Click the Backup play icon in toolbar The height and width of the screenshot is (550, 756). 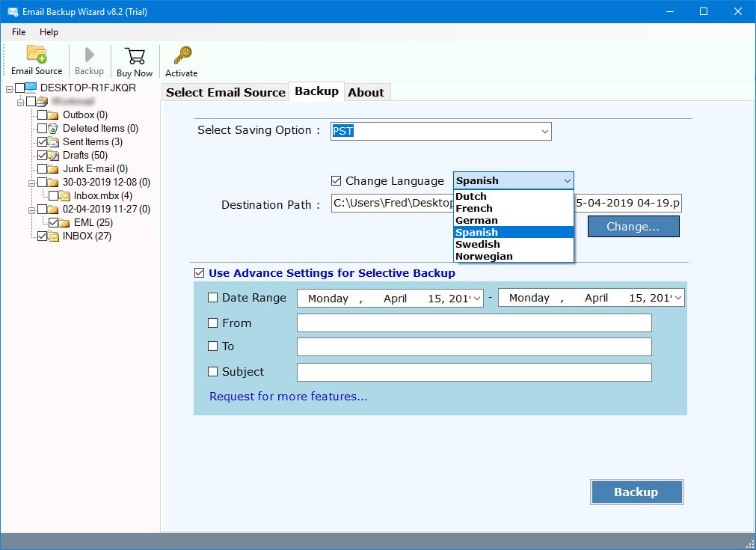(89, 55)
